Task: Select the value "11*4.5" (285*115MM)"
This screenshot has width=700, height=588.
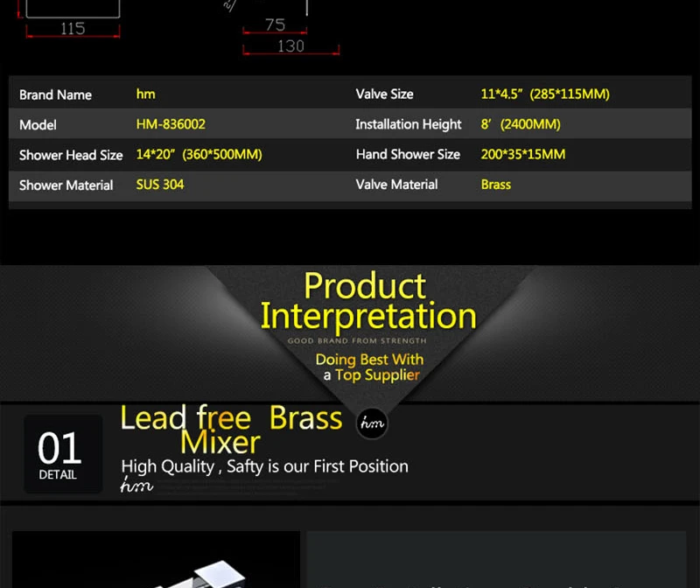Action: point(545,94)
